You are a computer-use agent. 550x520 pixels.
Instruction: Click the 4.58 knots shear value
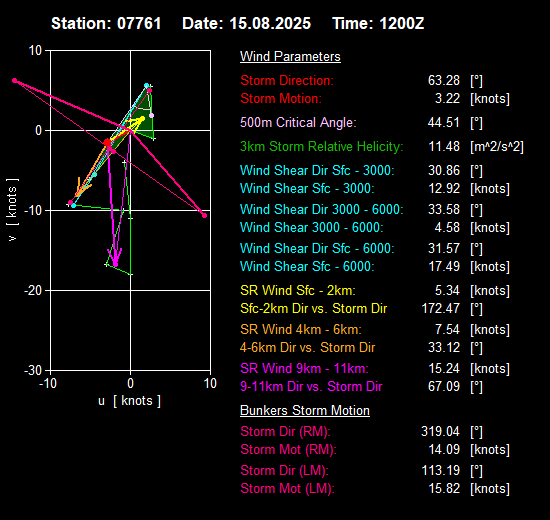447,227
